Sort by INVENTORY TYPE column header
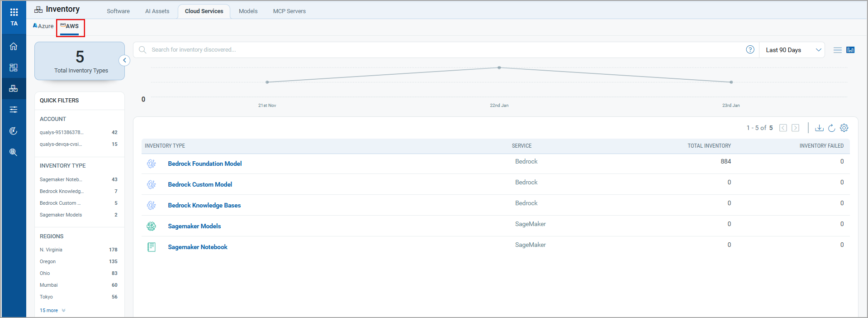The width and height of the screenshot is (868, 318). pos(165,146)
